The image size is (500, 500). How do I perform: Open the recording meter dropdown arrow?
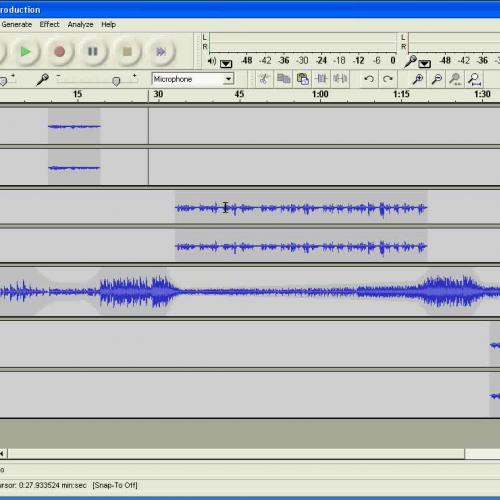point(424,63)
